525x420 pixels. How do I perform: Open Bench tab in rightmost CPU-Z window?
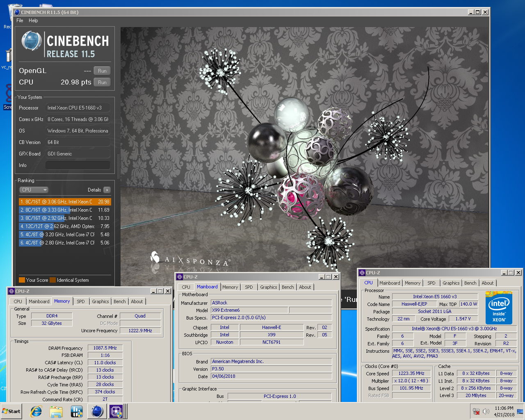click(x=470, y=283)
